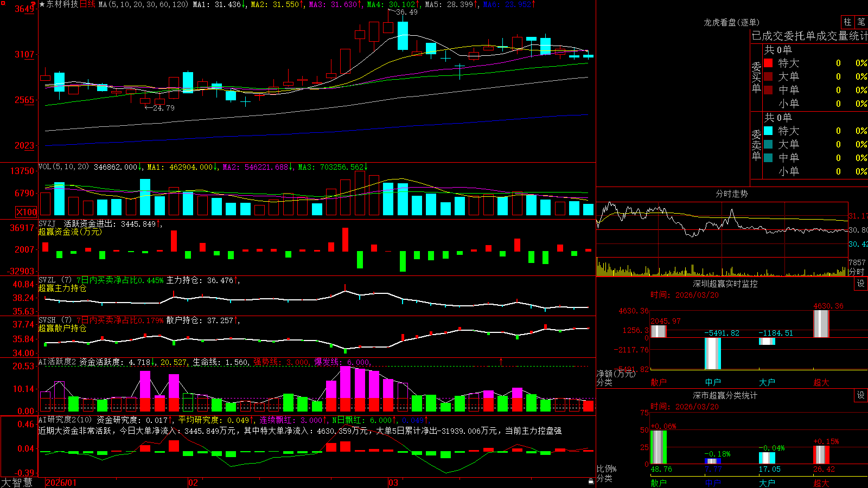Click the lock icon at chart bottom right

coord(591,481)
